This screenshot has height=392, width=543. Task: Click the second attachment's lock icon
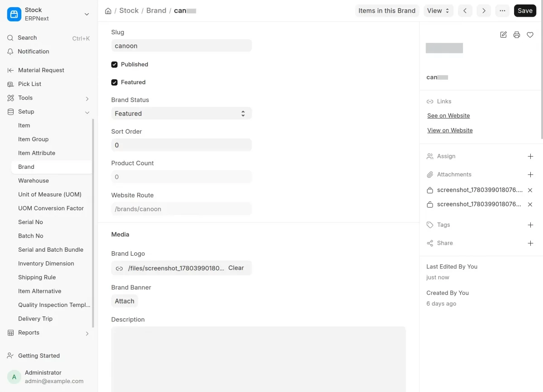(430, 205)
